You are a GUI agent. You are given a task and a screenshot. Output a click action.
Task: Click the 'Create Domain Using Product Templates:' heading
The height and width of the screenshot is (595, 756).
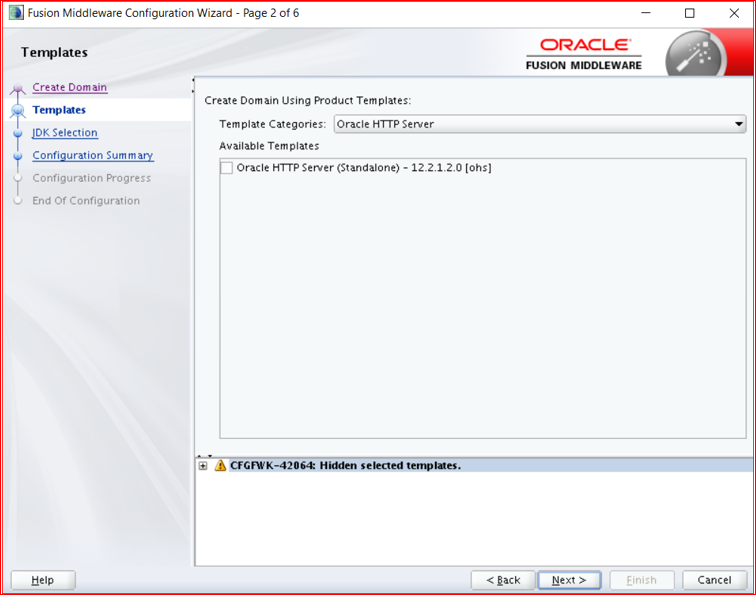[x=308, y=100]
